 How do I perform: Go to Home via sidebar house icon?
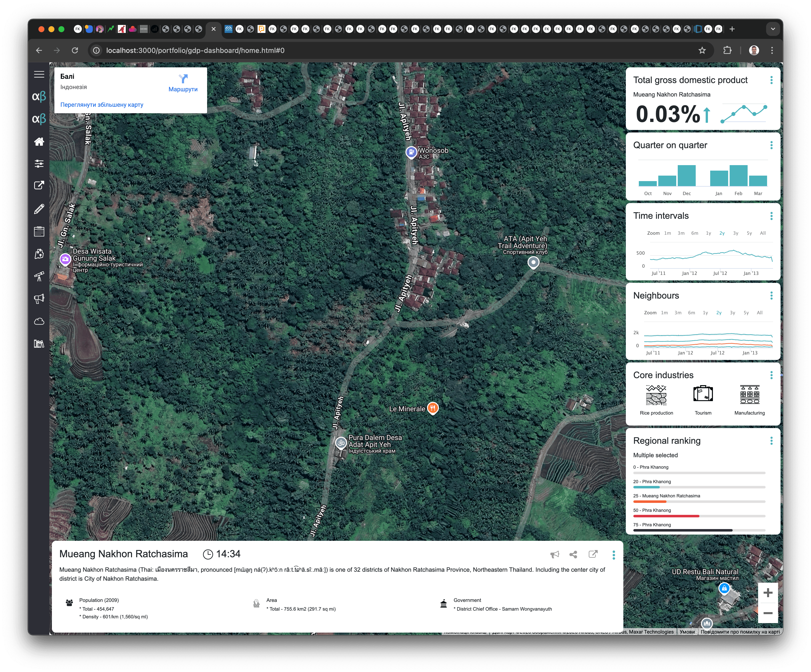tap(39, 142)
